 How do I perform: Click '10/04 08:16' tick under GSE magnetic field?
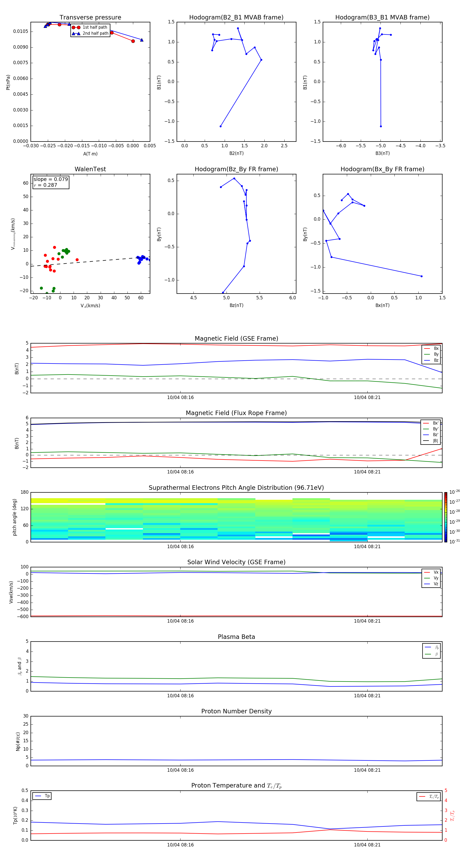point(181,398)
